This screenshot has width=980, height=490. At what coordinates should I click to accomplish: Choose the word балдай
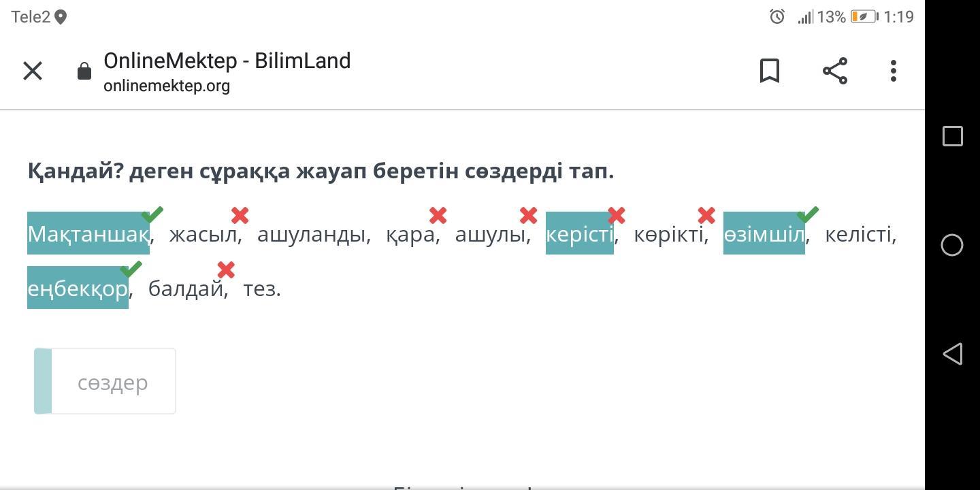pyautogui.click(x=186, y=289)
